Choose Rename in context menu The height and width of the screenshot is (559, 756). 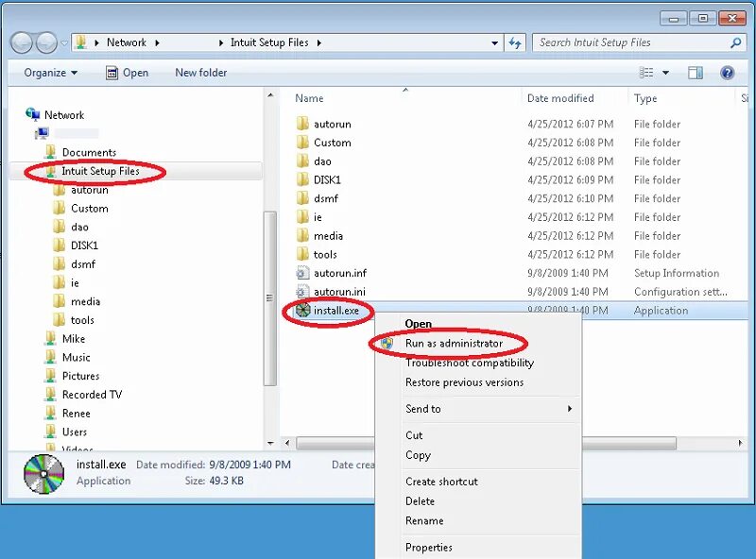pos(424,521)
